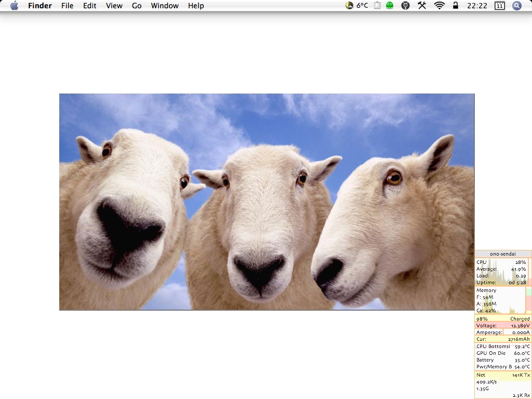Click the Memory label in widget
Image resolution: width=532 pixels, height=399 pixels.
tap(486, 290)
